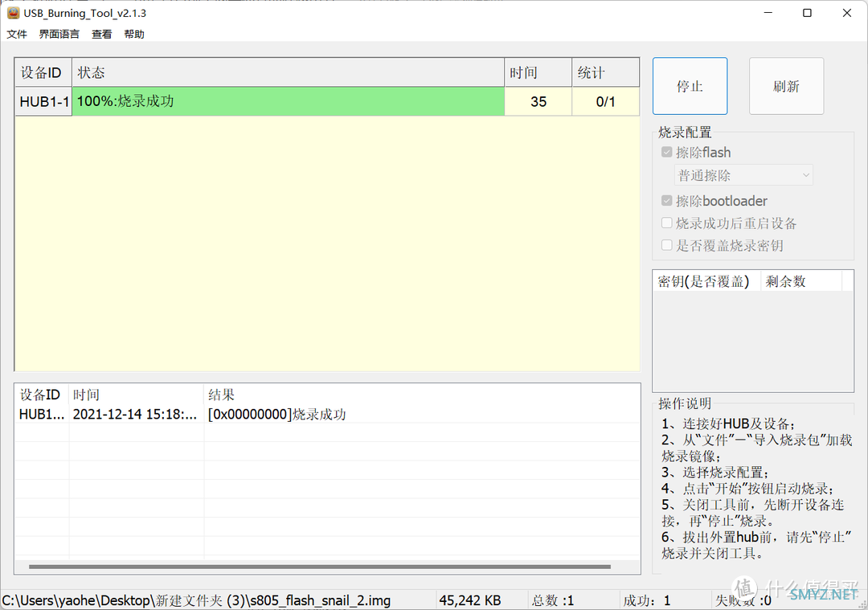Click the 设备ID column header in device table
Image resolution: width=868 pixels, height=610 pixels.
[43, 72]
